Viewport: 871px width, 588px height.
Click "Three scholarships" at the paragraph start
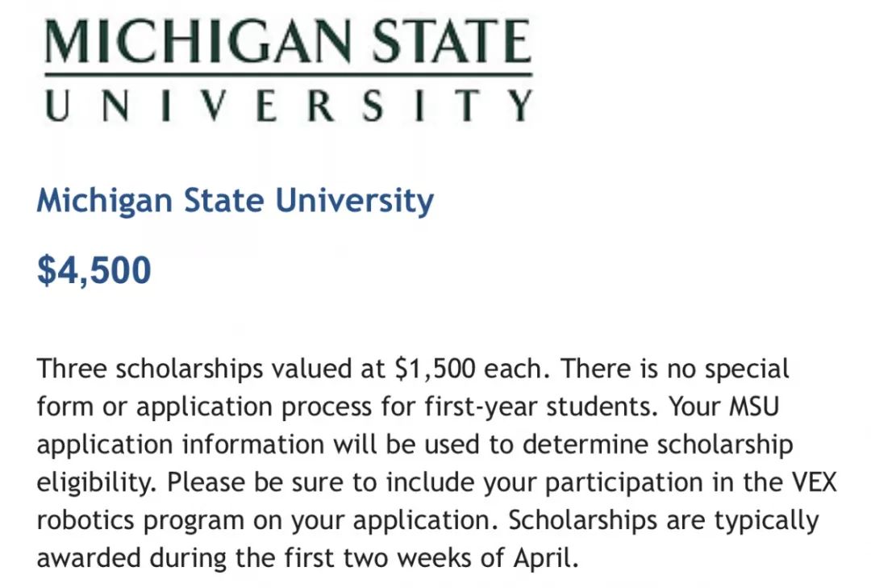(x=150, y=369)
